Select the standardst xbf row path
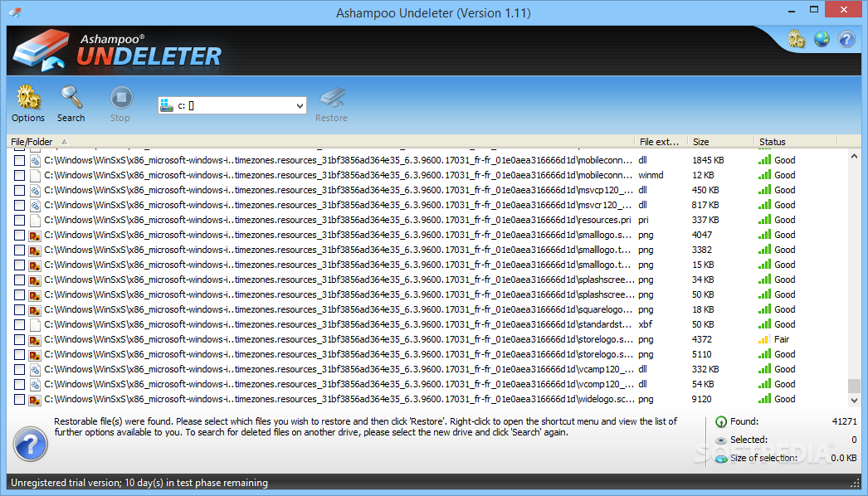Image resolution: width=868 pixels, height=496 pixels. [x=338, y=324]
